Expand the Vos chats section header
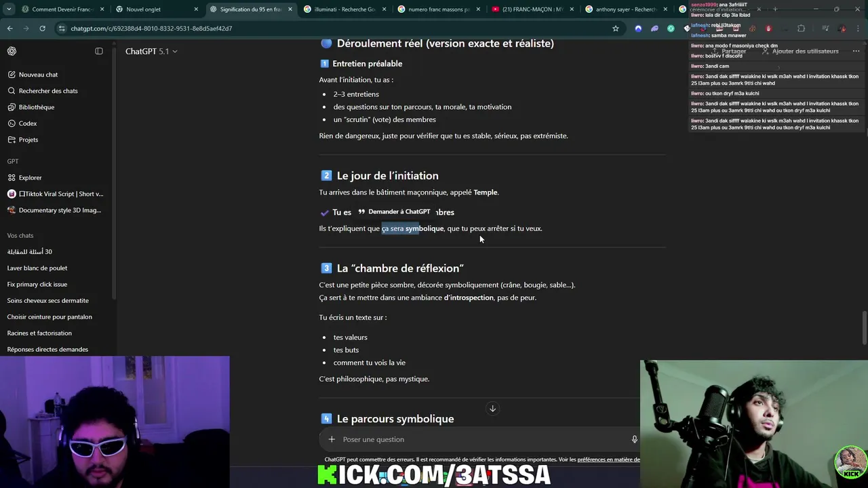This screenshot has height=488, width=868. click(20, 235)
